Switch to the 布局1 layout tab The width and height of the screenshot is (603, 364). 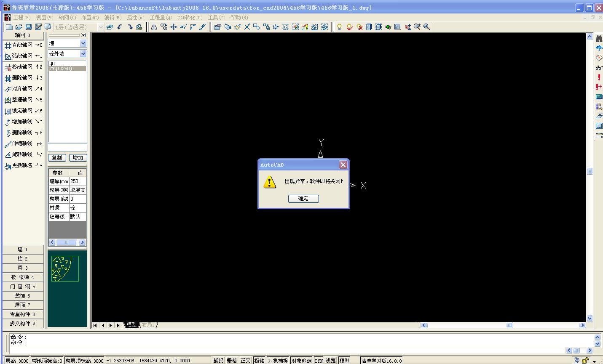pos(148,325)
